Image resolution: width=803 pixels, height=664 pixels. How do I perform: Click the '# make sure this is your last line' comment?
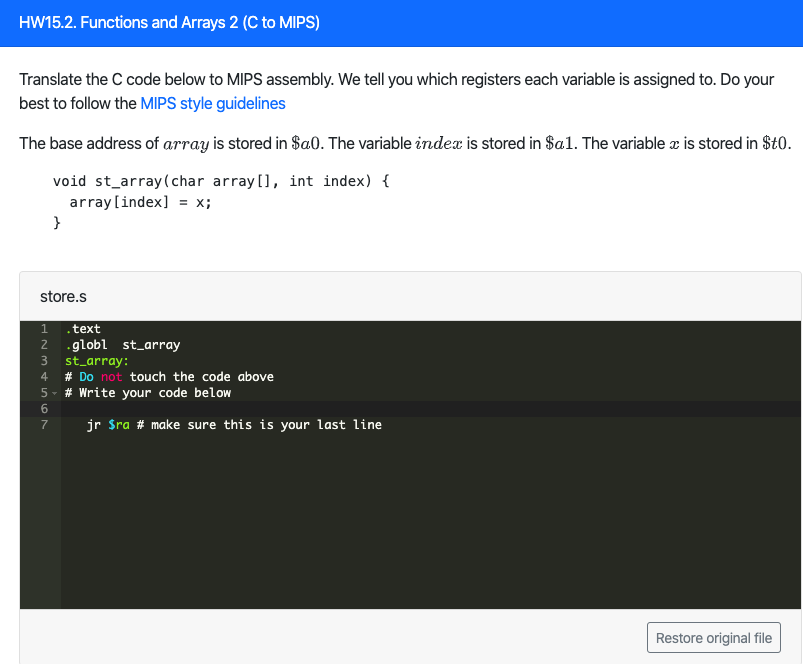pos(259,424)
